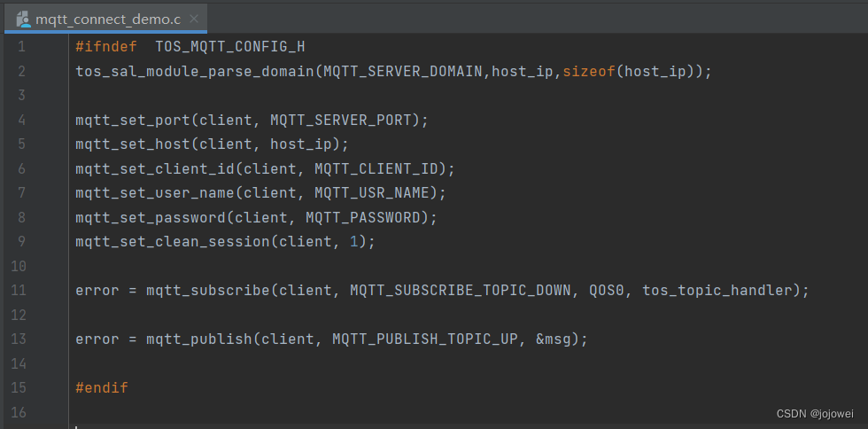868x429 pixels.
Task: Click the QOS0 argument
Action: click(x=607, y=291)
